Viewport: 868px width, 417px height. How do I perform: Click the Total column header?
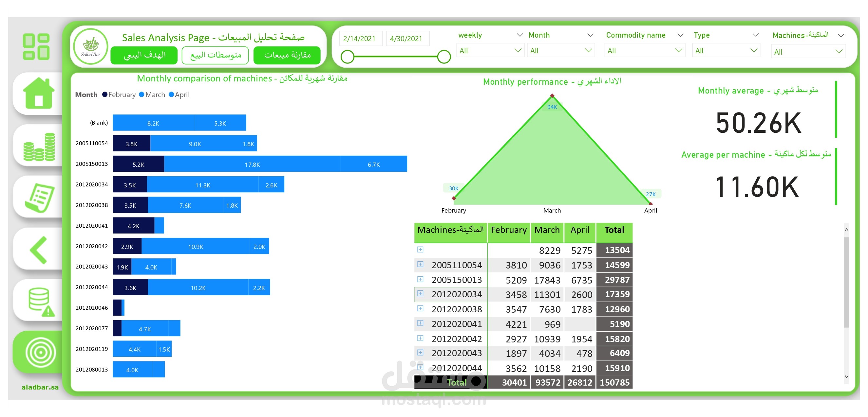click(613, 230)
